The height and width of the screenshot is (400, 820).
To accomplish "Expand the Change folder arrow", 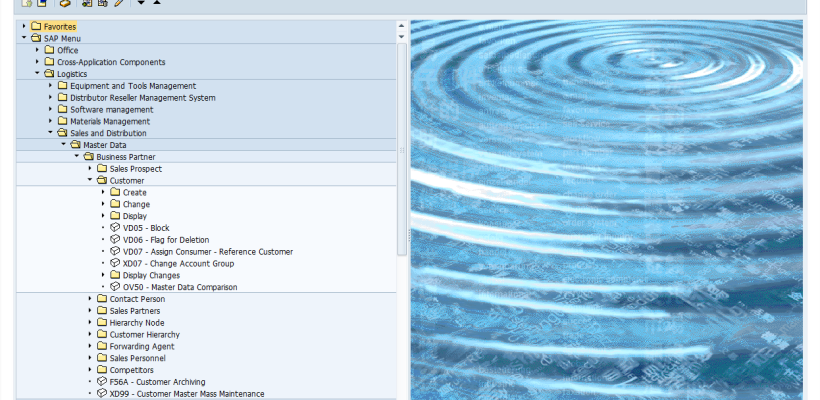I will pyautogui.click(x=103, y=204).
